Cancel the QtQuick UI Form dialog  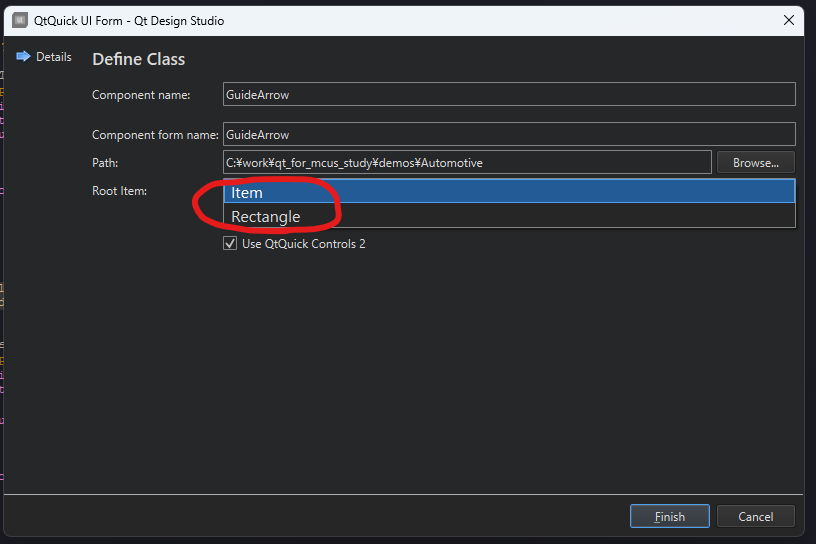(x=756, y=516)
